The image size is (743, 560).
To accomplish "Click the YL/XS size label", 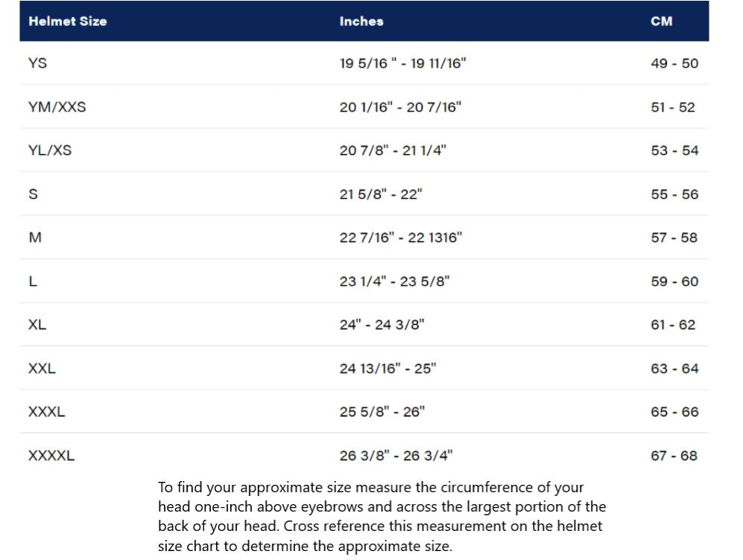I will [50, 150].
